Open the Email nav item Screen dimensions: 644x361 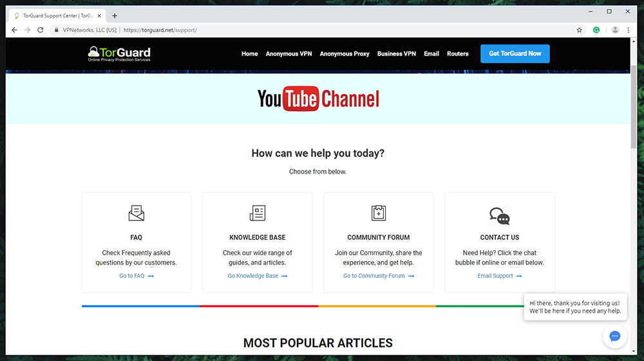[x=431, y=54]
